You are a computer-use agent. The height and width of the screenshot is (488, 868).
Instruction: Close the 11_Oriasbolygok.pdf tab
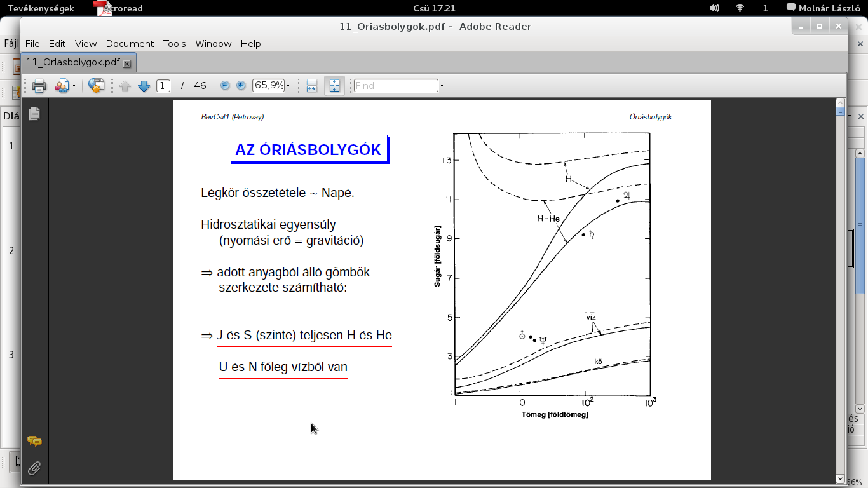127,64
